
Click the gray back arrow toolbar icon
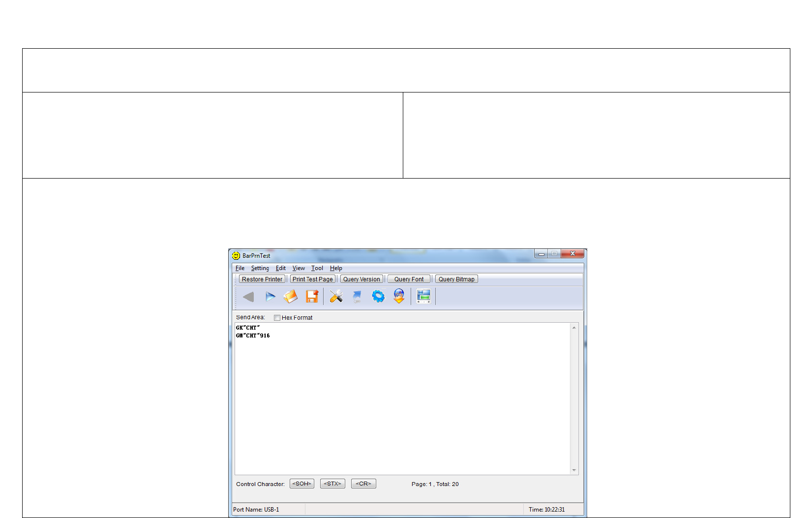(x=248, y=297)
